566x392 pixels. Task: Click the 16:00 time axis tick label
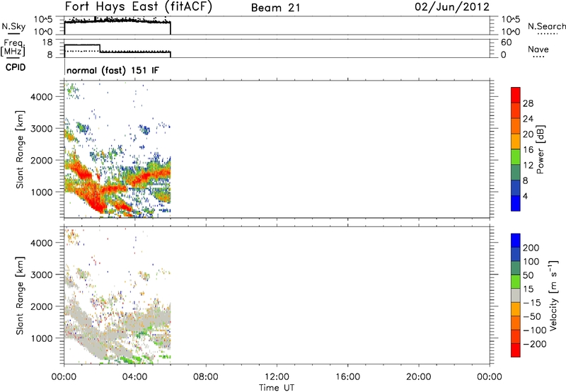pyautogui.click(x=347, y=377)
